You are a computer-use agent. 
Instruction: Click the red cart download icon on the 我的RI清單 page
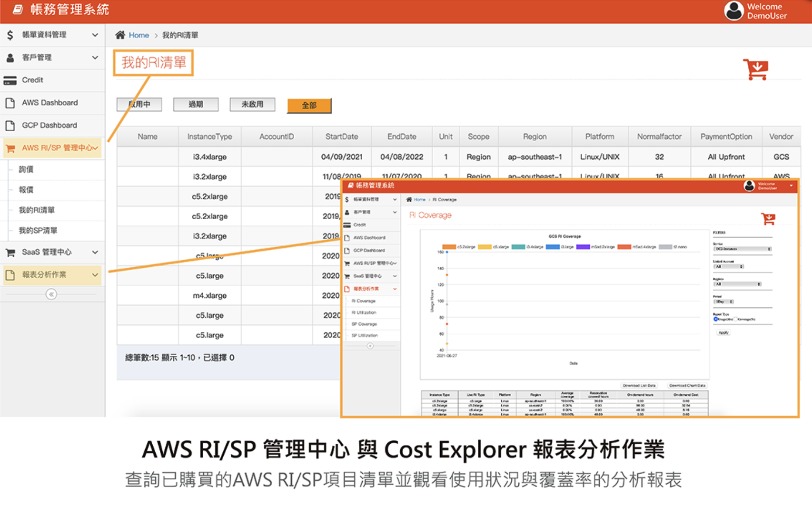[755, 69]
